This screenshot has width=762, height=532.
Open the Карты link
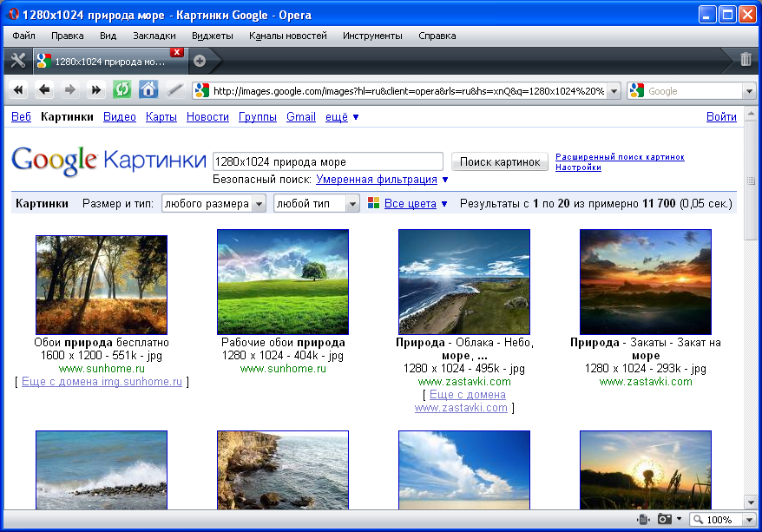click(x=161, y=116)
